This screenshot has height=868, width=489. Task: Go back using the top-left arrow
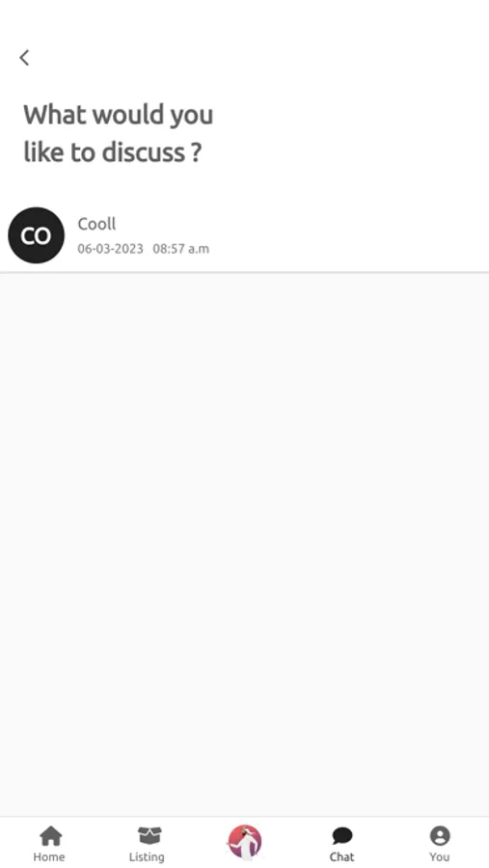point(24,58)
